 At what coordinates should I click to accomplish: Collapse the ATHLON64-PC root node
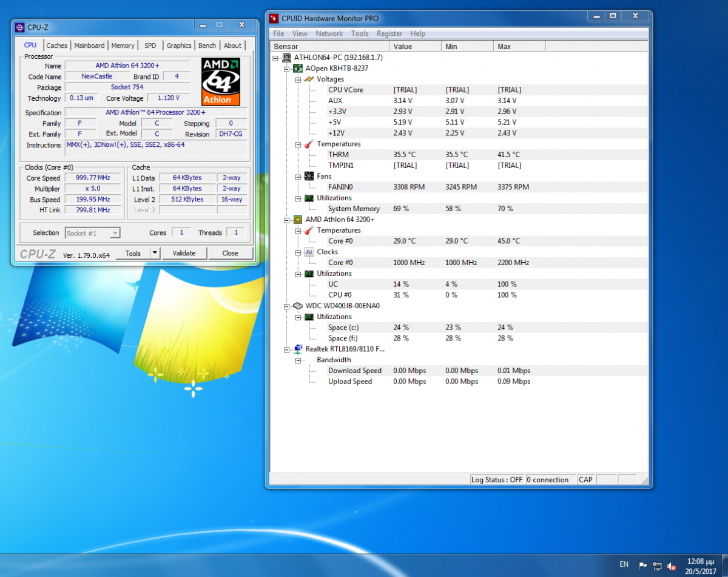point(276,58)
